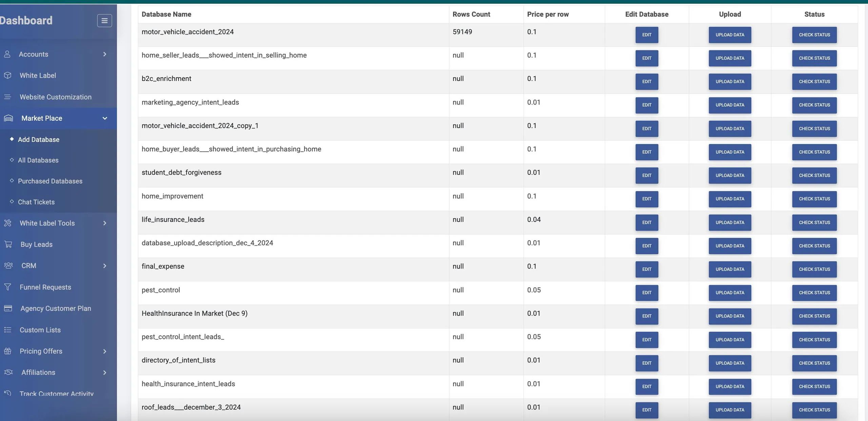Viewport: 868px width, 421px height.
Task: Open Custom Lists menu item
Action: 40,330
